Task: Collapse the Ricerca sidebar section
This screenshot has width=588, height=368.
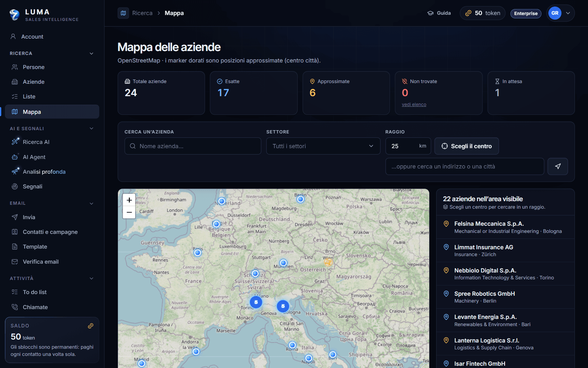Action: coord(91,53)
